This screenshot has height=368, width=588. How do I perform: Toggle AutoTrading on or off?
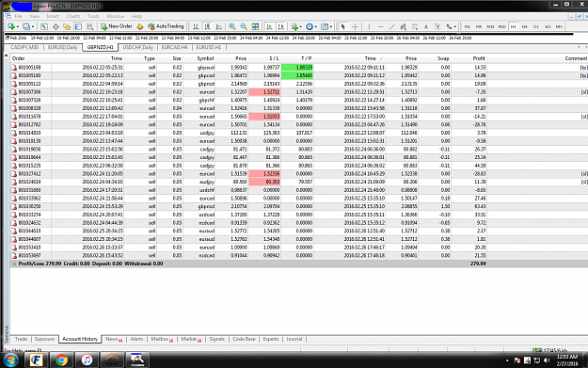coord(166,26)
